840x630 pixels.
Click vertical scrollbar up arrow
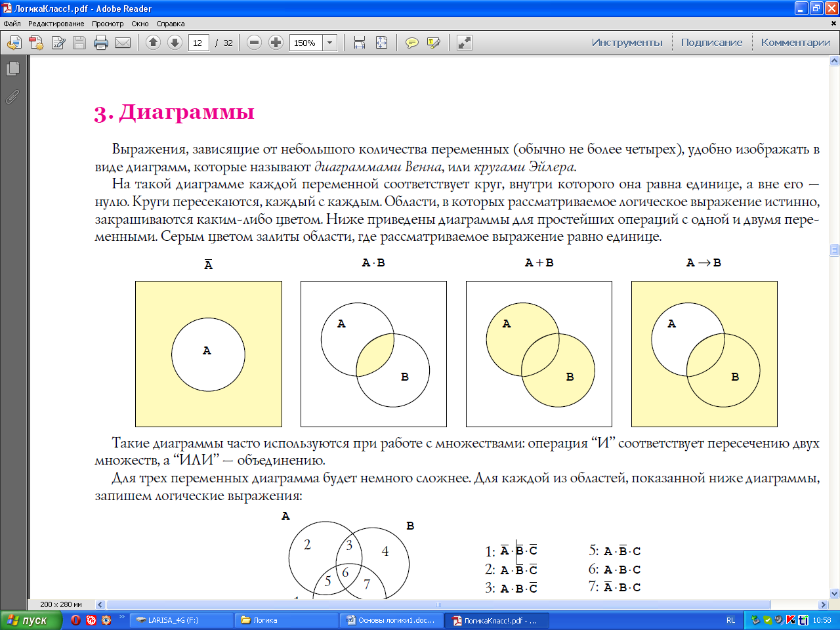[835, 61]
